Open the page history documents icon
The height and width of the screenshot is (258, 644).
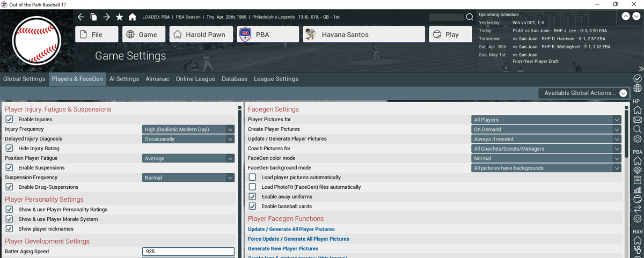coord(94,17)
